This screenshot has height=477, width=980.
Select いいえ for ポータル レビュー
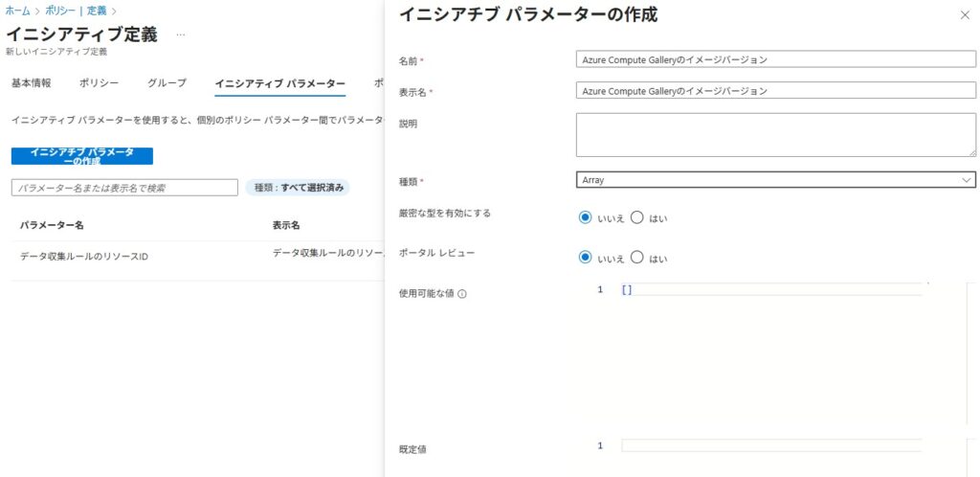pyautogui.click(x=586, y=258)
